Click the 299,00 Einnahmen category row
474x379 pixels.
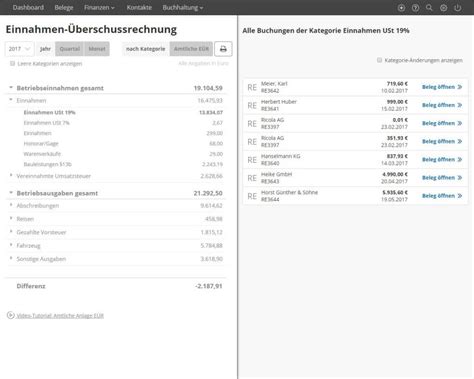click(123, 133)
